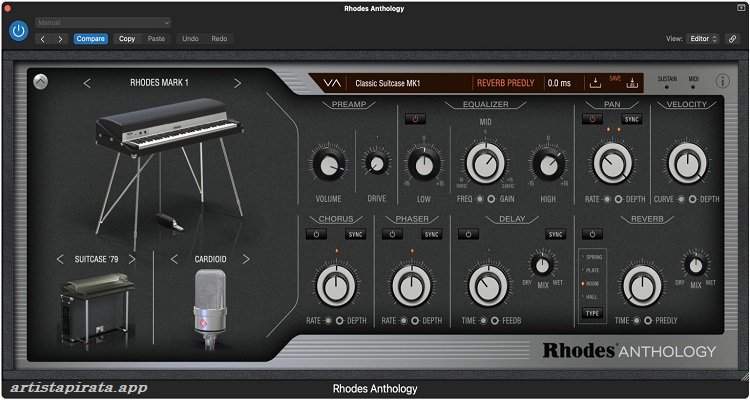The width and height of the screenshot is (750, 400).
Task: Click the equalizer LOW knob
Action: 423,165
